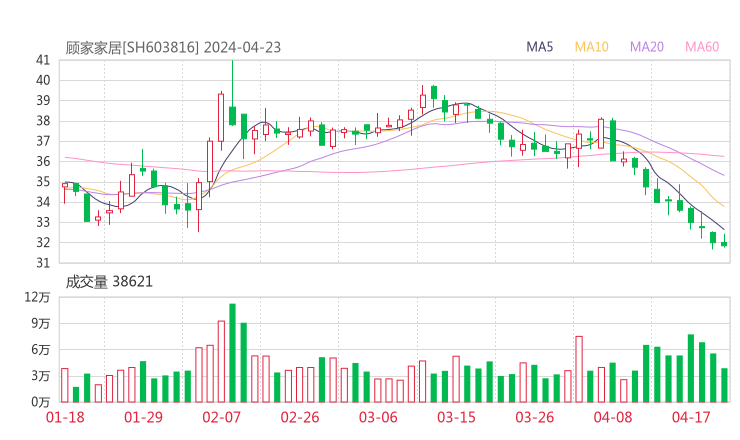
Task: Click the 成交量 38621 volume label
Action: coord(109,282)
